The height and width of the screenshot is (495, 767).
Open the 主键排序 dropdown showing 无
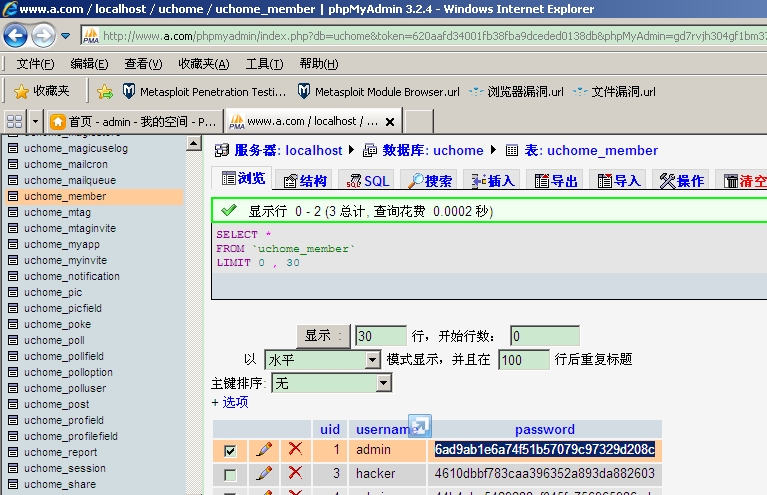(x=332, y=383)
